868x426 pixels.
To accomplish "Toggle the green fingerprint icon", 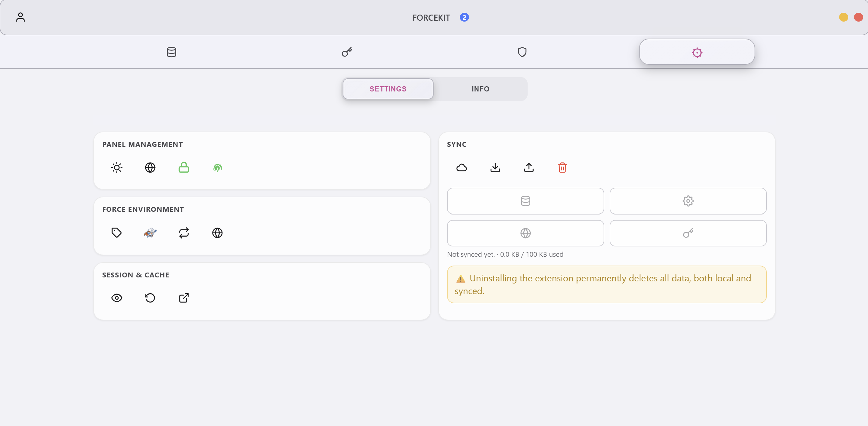I will tap(217, 167).
